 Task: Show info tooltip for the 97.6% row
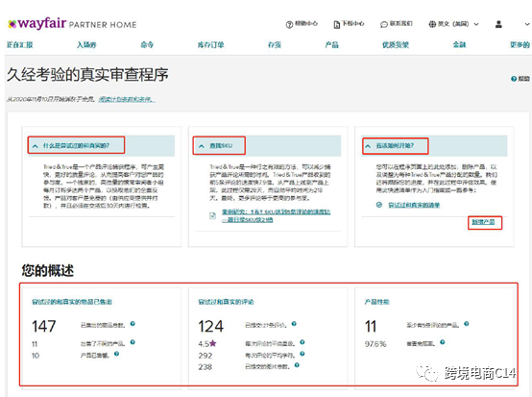pyautogui.click(x=443, y=342)
